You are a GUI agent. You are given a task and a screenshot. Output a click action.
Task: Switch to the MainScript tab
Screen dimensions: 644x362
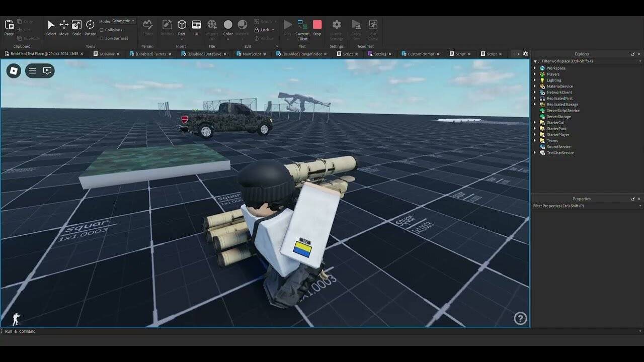252,54
